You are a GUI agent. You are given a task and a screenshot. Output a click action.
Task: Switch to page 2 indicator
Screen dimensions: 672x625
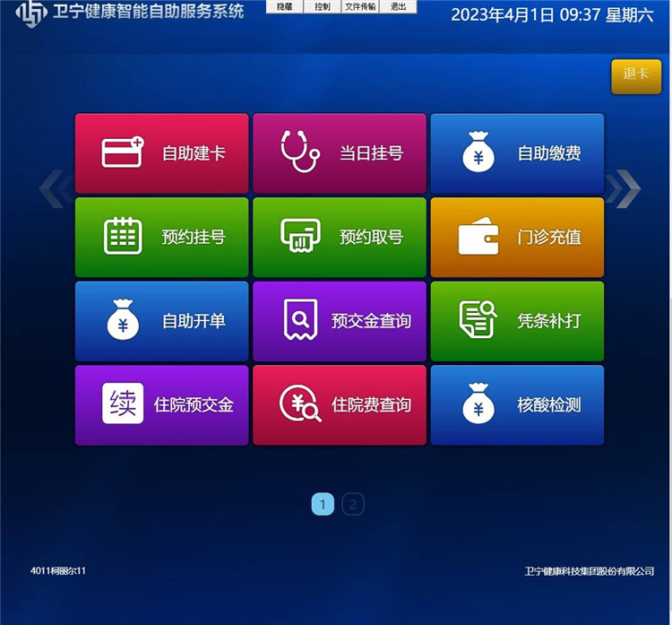point(353,504)
